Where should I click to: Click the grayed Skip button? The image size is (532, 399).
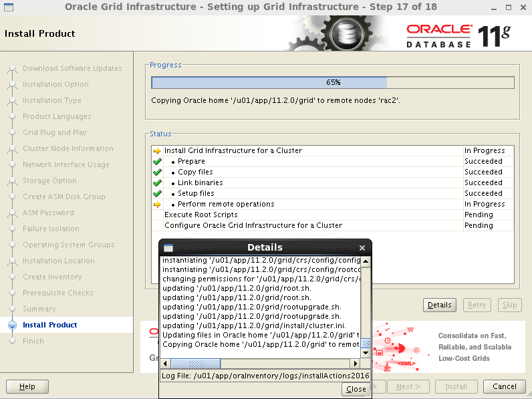(x=509, y=305)
